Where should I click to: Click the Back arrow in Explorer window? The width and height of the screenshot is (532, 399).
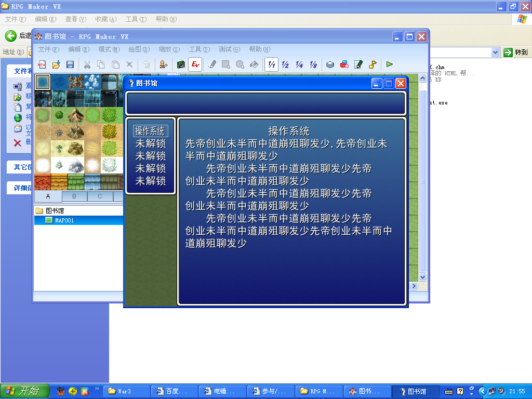point(11,36)
